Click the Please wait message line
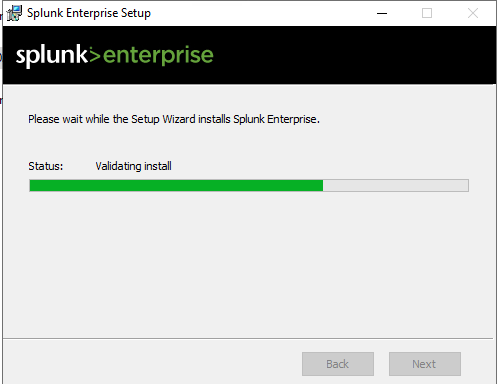 click(174, 119)
